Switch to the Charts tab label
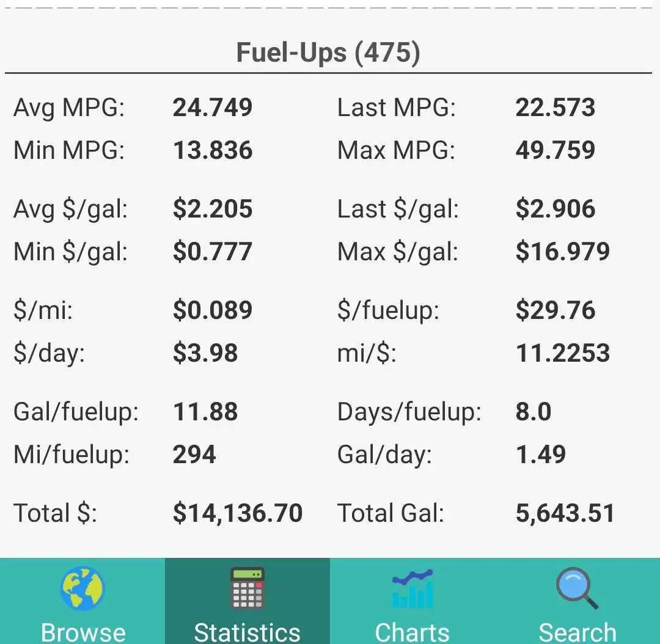This screenshot has height=644, width=660. (x=413, y=632)
